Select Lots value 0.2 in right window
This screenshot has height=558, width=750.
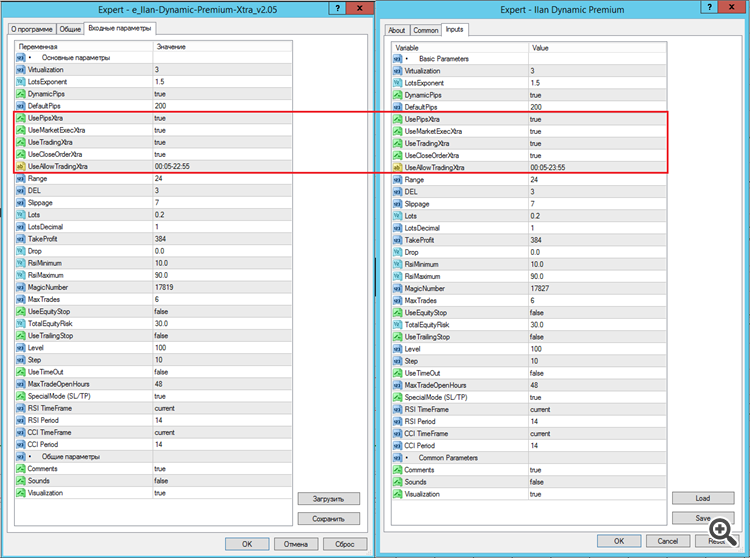point(535,216)
